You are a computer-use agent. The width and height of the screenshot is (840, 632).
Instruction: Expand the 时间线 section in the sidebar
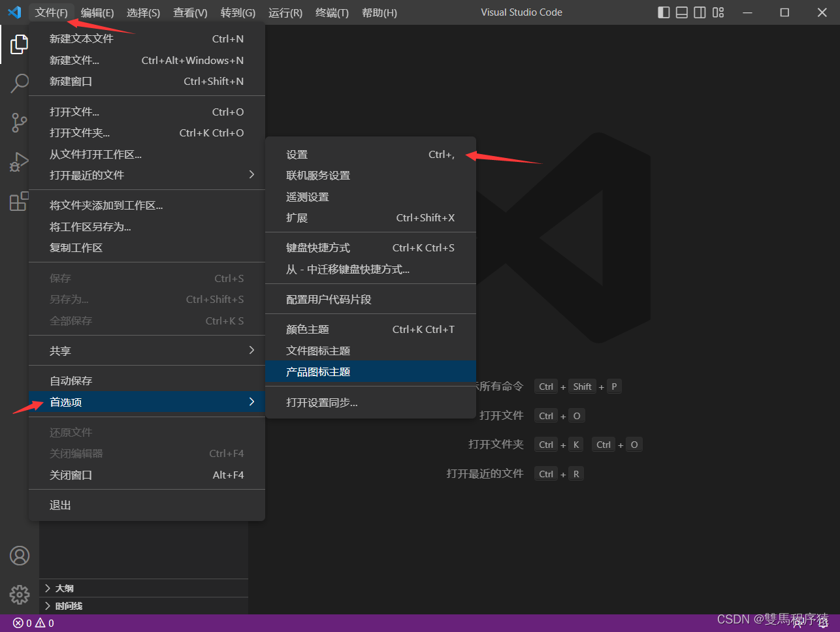pos(144,606)
